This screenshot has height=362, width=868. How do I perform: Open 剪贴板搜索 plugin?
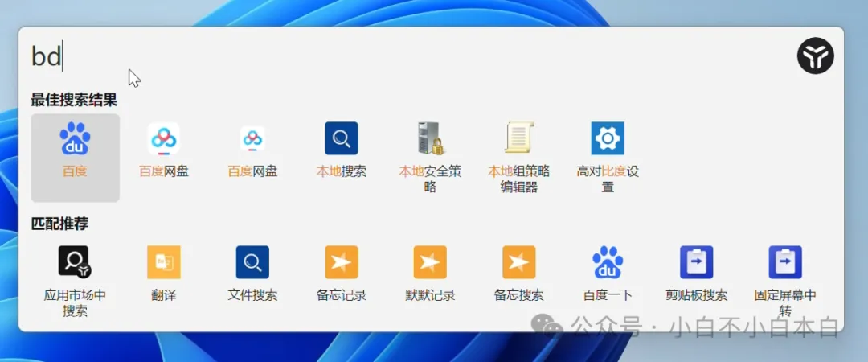(x=696, y=274)
